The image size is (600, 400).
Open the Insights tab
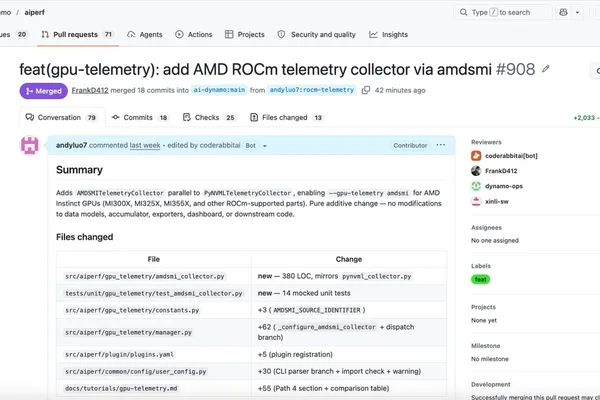coord(388,34)
